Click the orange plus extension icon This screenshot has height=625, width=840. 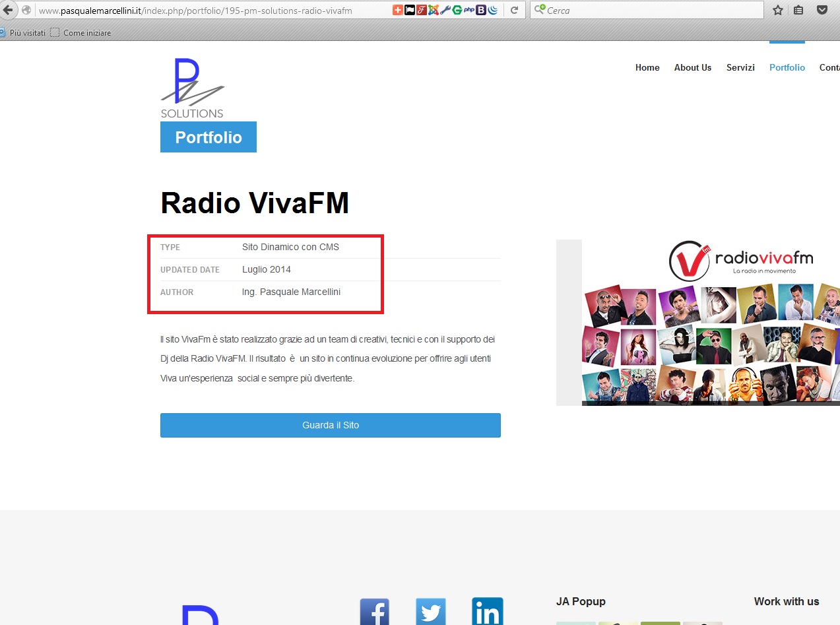(x=397, y=10)
